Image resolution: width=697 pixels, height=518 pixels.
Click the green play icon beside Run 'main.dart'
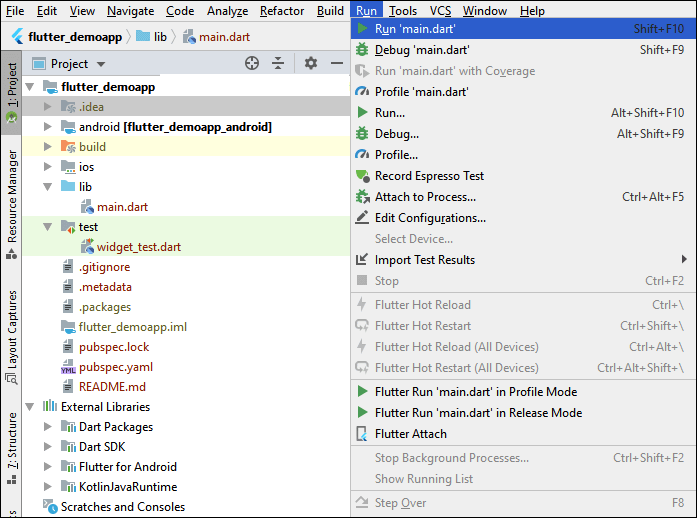click(x=362, y=29)
